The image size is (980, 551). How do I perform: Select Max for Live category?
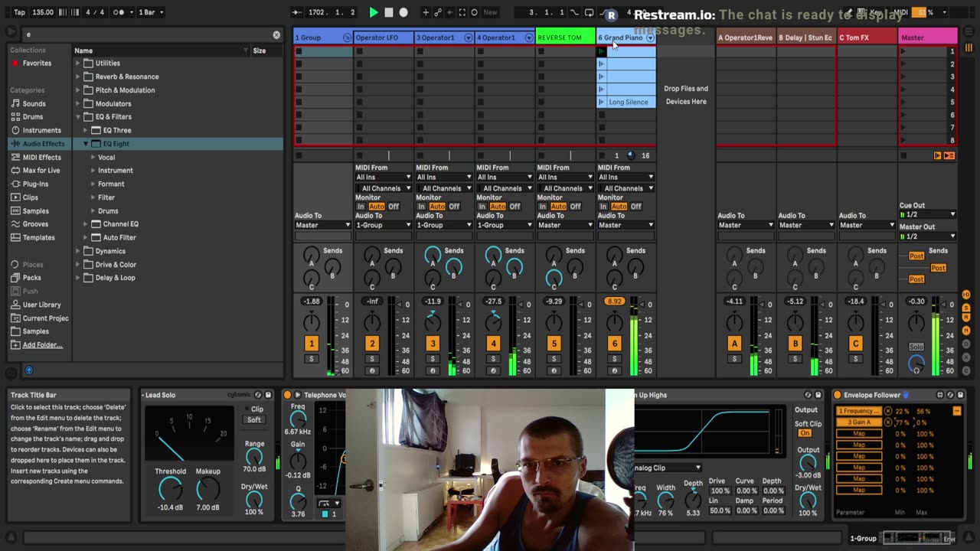41,171
